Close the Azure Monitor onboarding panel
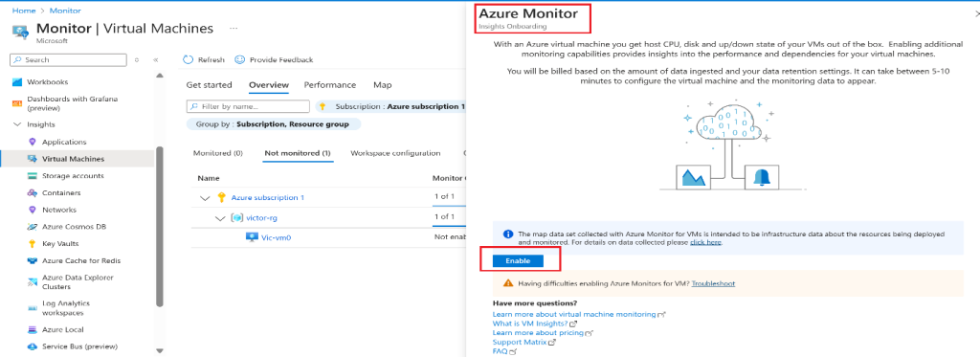980x357 pixels. (x=977, y=12)
